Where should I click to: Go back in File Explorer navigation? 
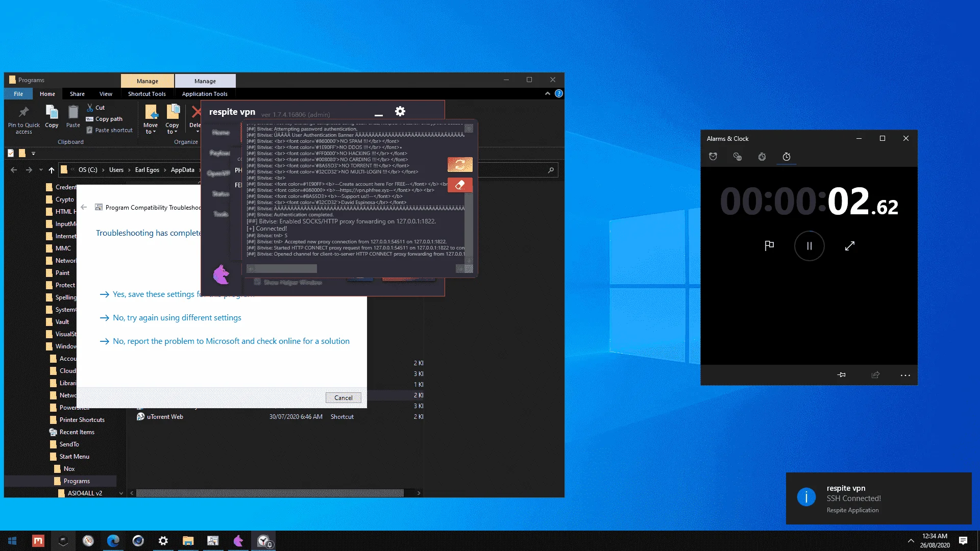[x=14, y=170]
